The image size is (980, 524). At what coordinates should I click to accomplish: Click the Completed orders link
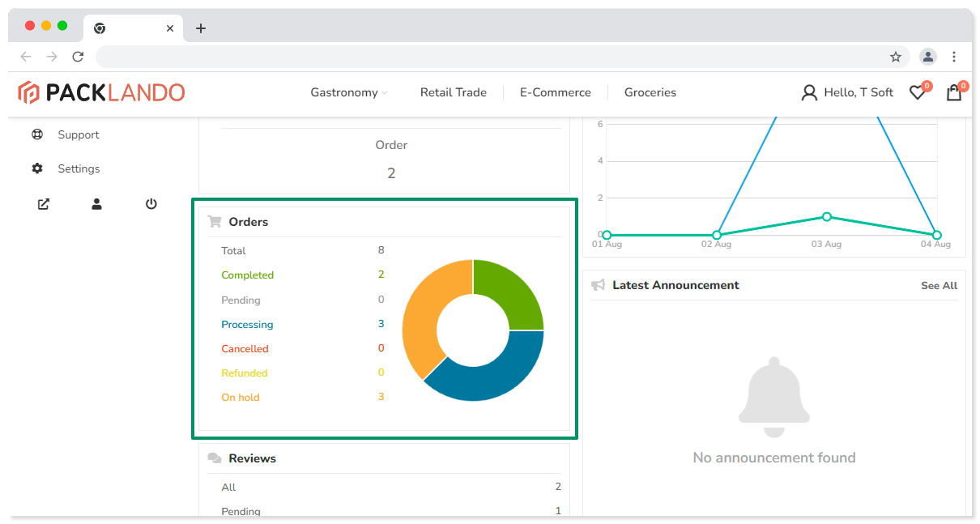[248, 275]
